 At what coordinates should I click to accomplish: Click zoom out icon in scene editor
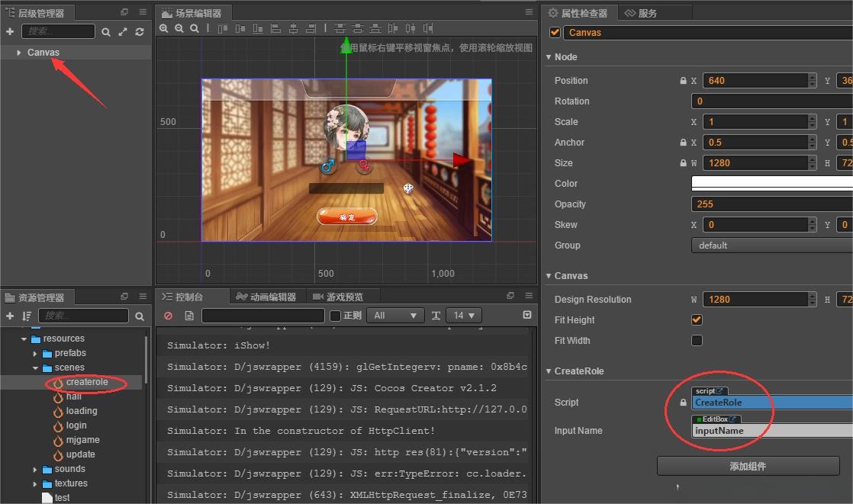(x=179, y=28)
